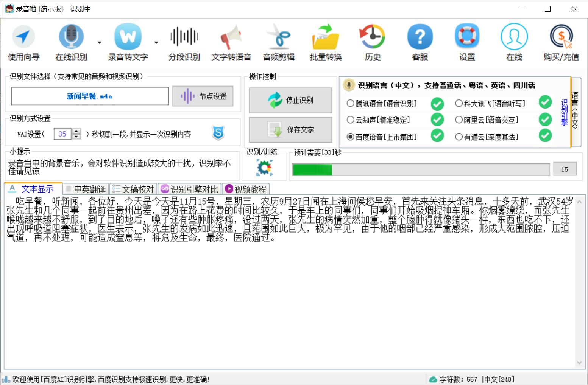Image resolution: width=588 pixels, height=385 pixels.
Task: Click green checkmark next to 有道云
Action: tap(545, 136)
